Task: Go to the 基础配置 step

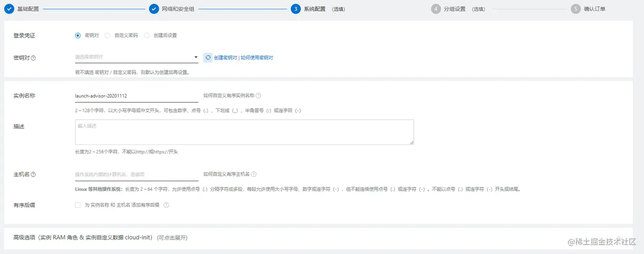Action: pos(28,9)
